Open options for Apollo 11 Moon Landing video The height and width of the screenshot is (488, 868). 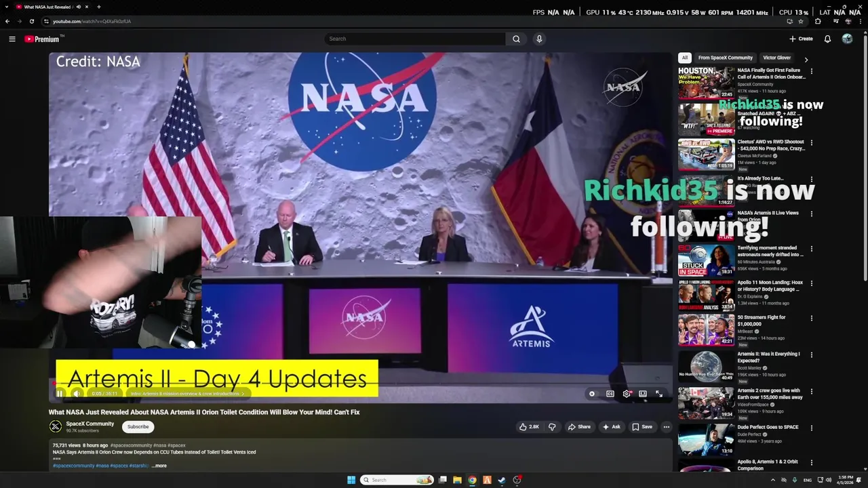[812, 283]
